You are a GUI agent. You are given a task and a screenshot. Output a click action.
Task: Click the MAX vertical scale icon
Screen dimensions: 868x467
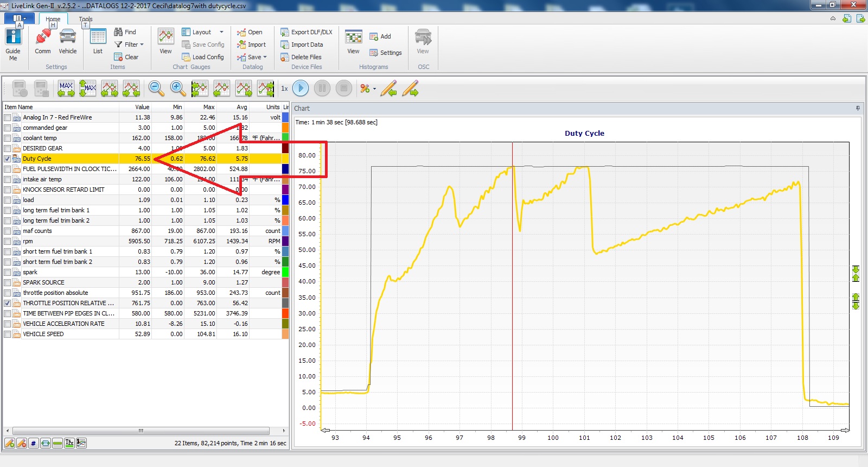coord(88,89)
